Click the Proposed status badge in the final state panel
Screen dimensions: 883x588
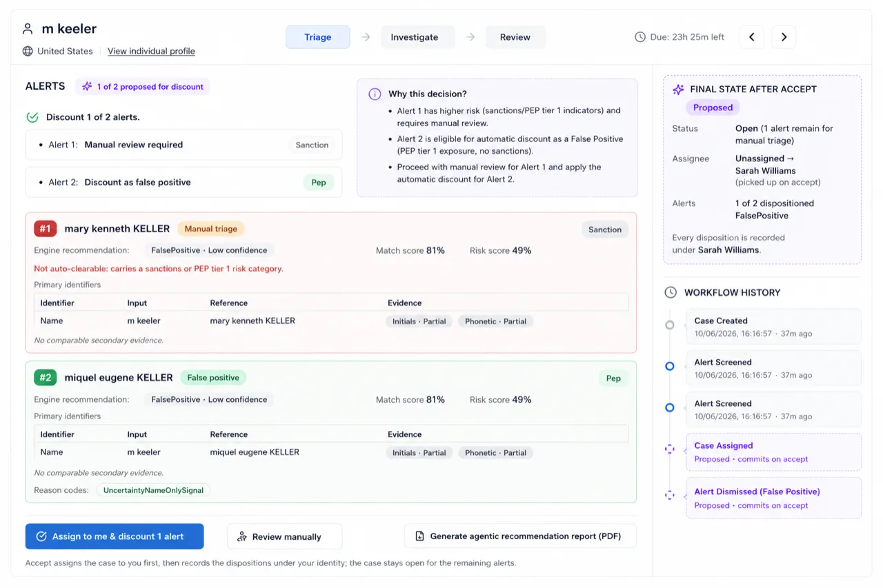click(713, 108)
